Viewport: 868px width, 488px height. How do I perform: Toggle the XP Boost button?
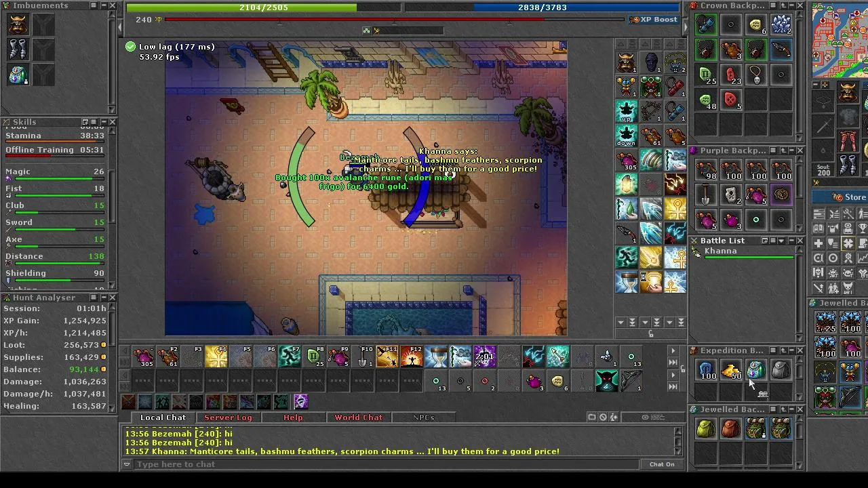654,20
